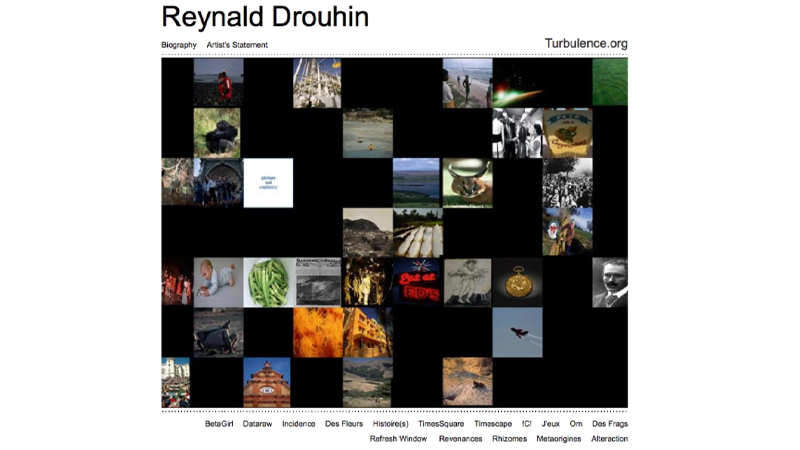Select the people among trees thumbnail
Screen dimensions: 800x450
point(178,182)
